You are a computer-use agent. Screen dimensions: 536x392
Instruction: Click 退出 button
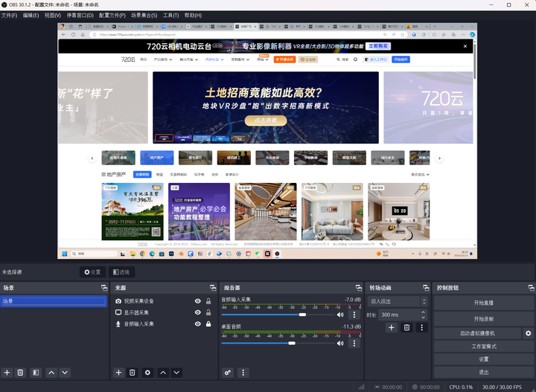[x=484, y=372]
